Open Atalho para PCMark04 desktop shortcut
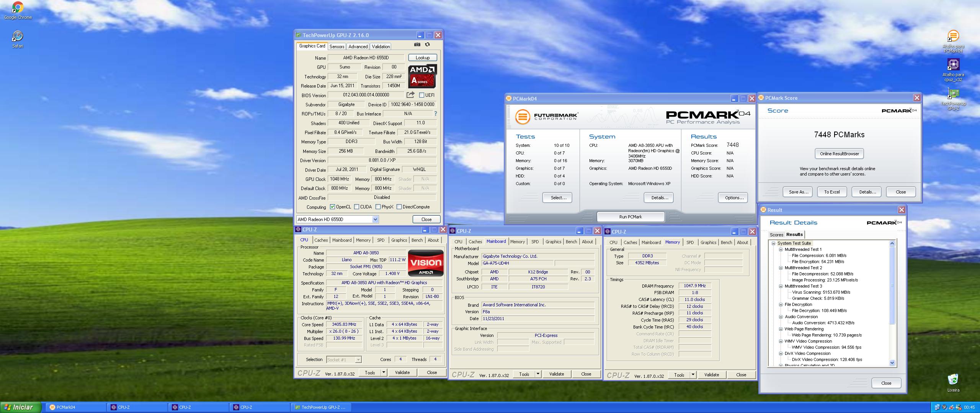 953,41
